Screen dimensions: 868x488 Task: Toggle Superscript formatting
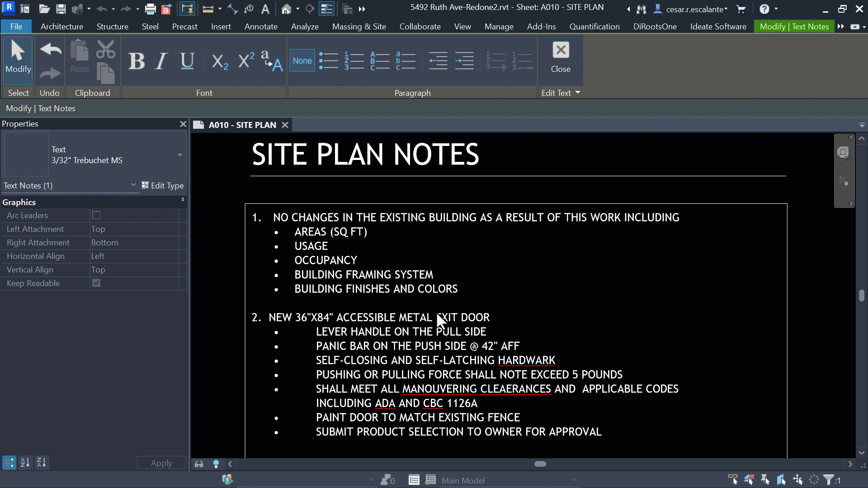tap(246, 60)
